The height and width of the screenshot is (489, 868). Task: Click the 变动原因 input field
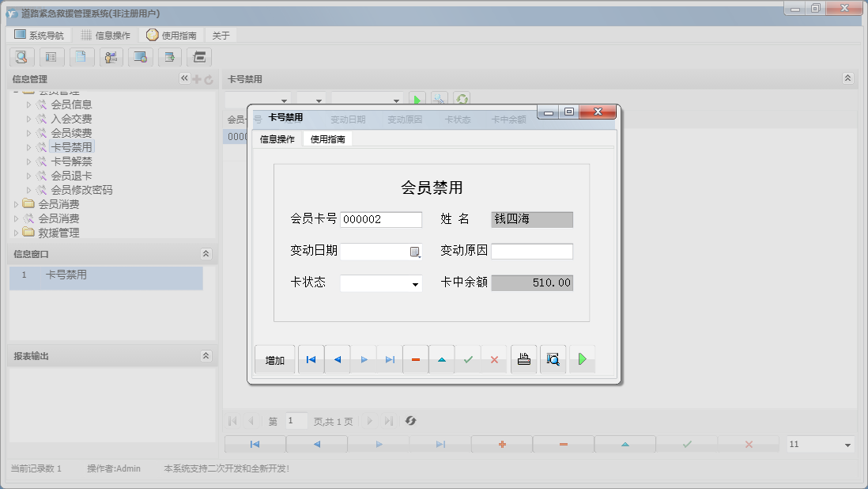[533, 251]
